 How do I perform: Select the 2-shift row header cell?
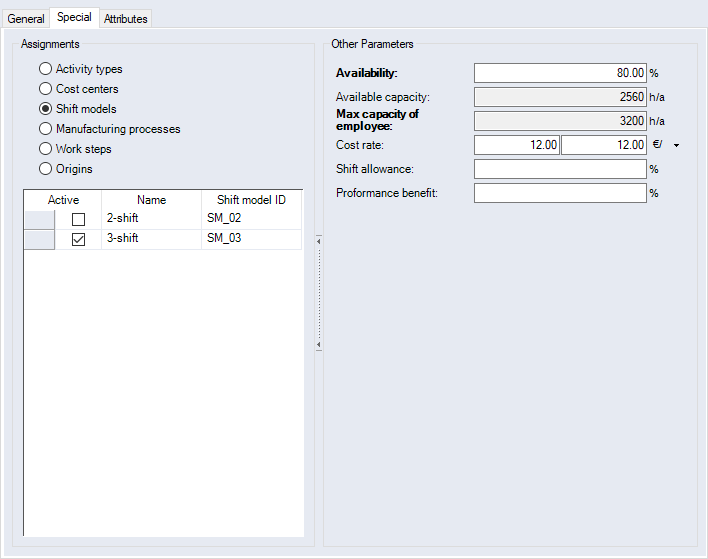pos(39,219)
